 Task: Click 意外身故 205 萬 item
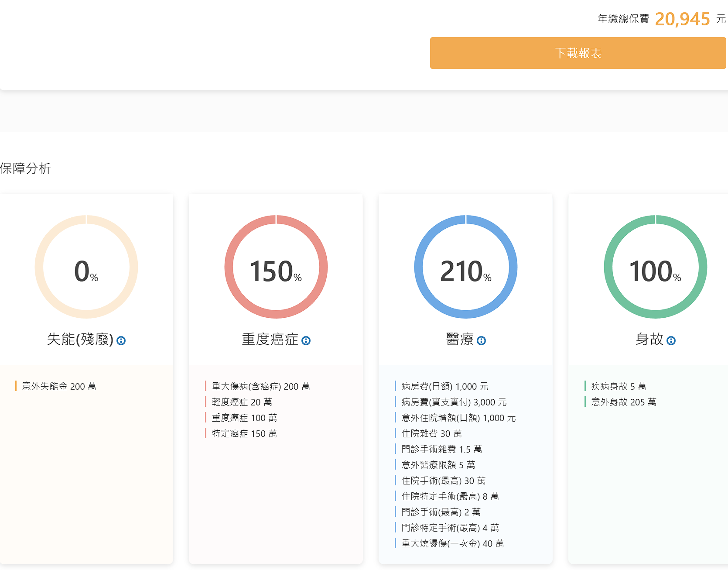click(624, 402)
